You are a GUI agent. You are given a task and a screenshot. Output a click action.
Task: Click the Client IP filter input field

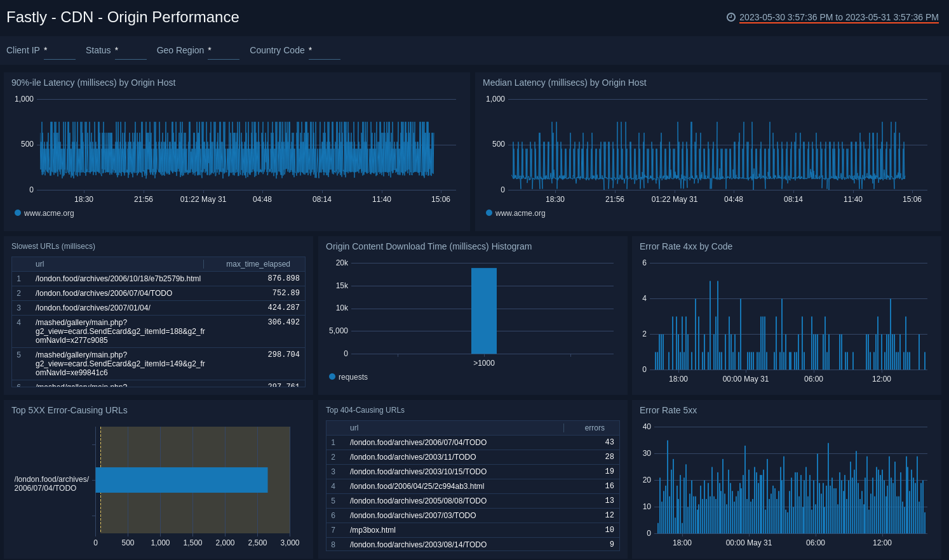(60, 52)
